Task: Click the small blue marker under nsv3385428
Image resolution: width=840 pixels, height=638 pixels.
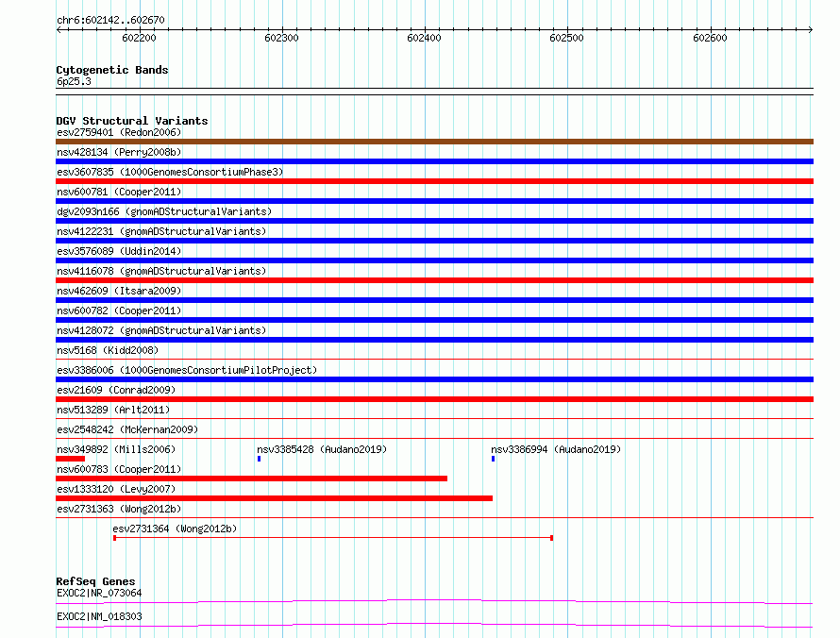Action: pyautogui.click(x=259, y=459)
